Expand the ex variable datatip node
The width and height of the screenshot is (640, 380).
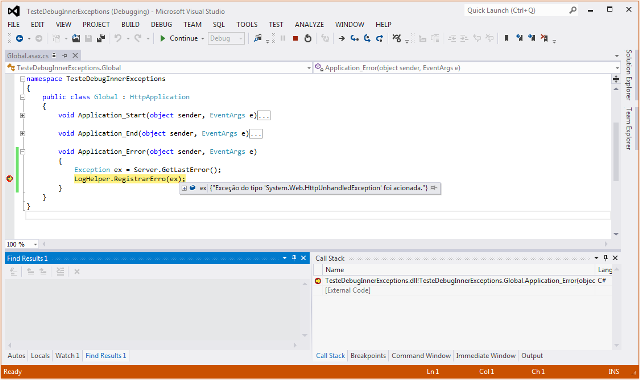[x=184, y=188]
